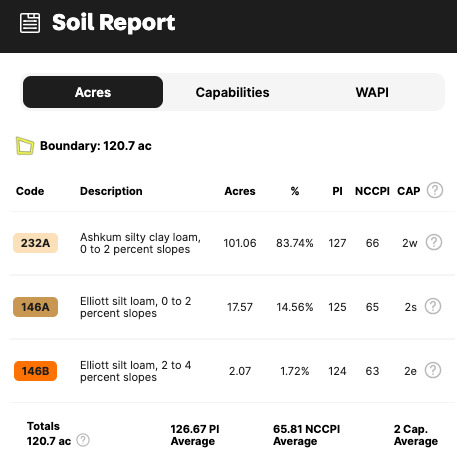Click the Description column header

(x=111, y=191)
